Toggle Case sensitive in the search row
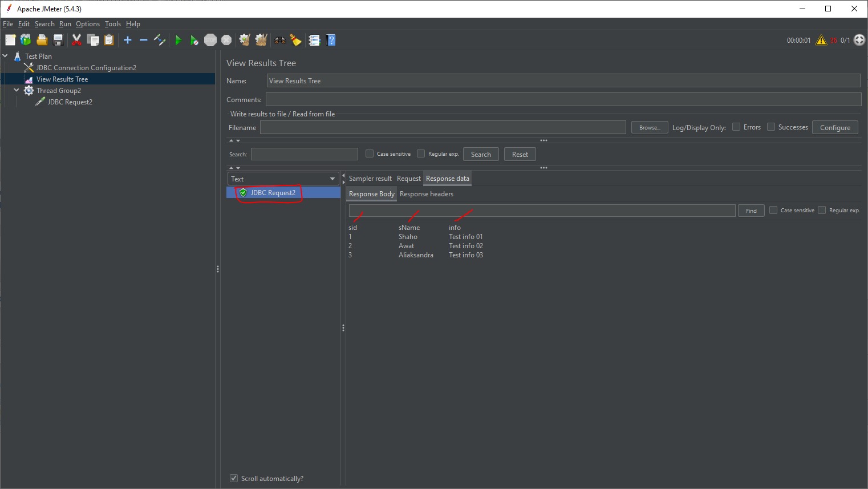 (x=370, y=153)
